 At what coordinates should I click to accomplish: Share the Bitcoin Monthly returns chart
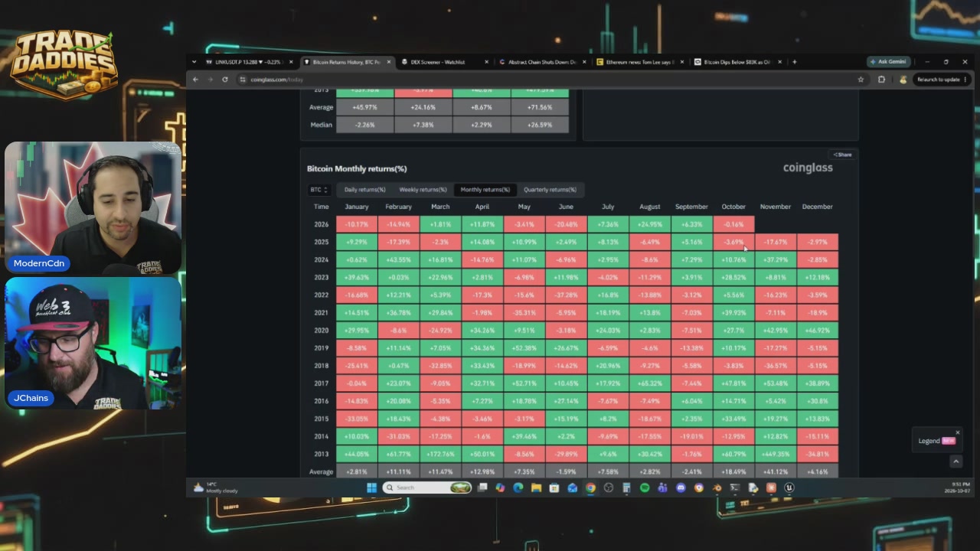(x=842, y=155)
